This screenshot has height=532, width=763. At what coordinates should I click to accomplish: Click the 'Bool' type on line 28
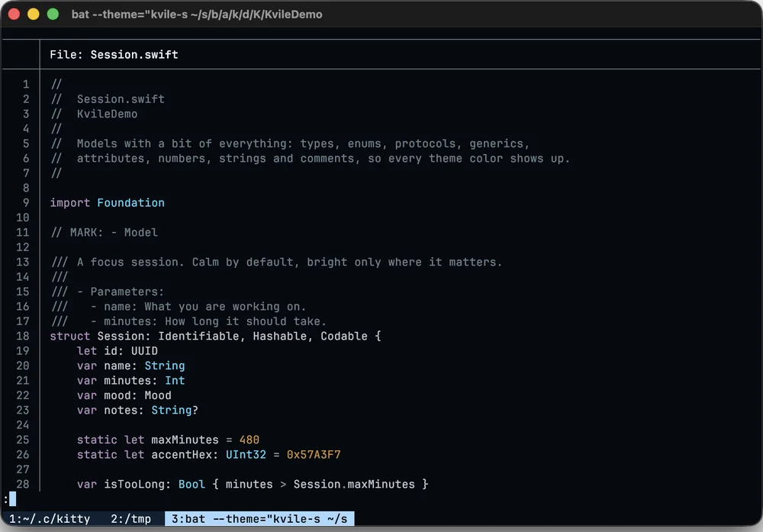coord(192,485)
